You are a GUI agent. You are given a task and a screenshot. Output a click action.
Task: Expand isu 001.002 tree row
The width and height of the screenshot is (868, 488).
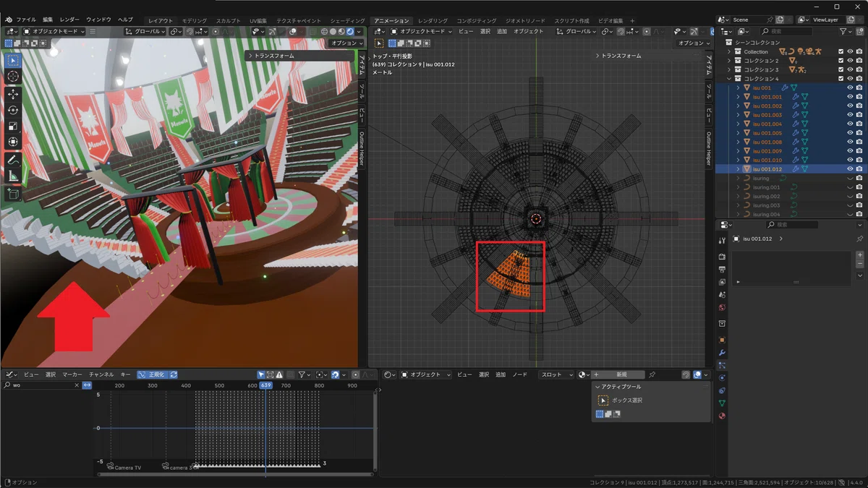[738, 106]
